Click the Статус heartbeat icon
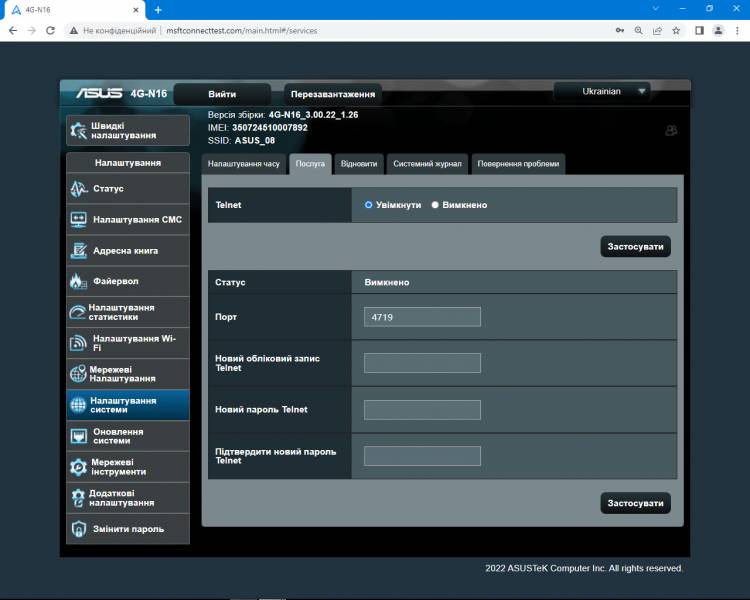Screen dimensions: 750x600 (79, 189)
